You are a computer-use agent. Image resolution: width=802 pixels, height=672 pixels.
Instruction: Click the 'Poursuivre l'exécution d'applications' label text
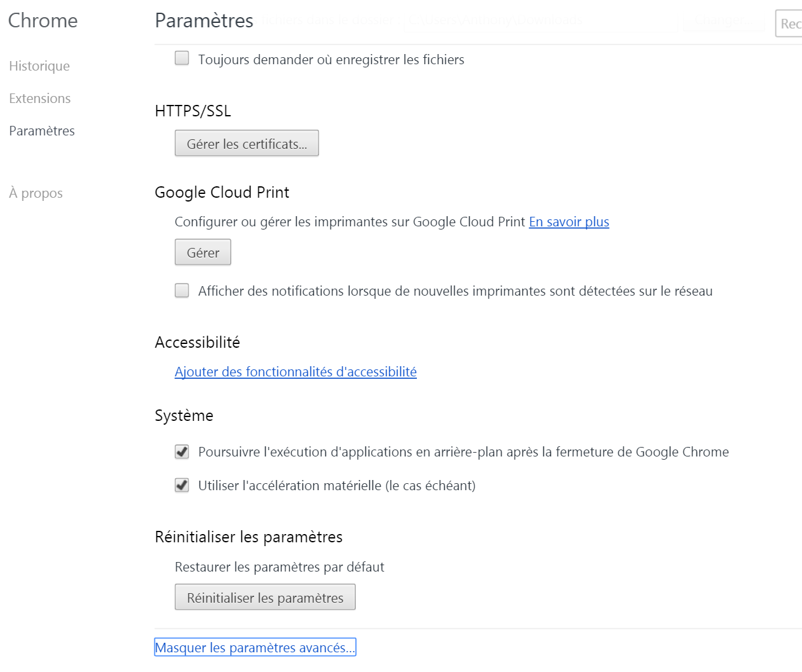point(463,452)
